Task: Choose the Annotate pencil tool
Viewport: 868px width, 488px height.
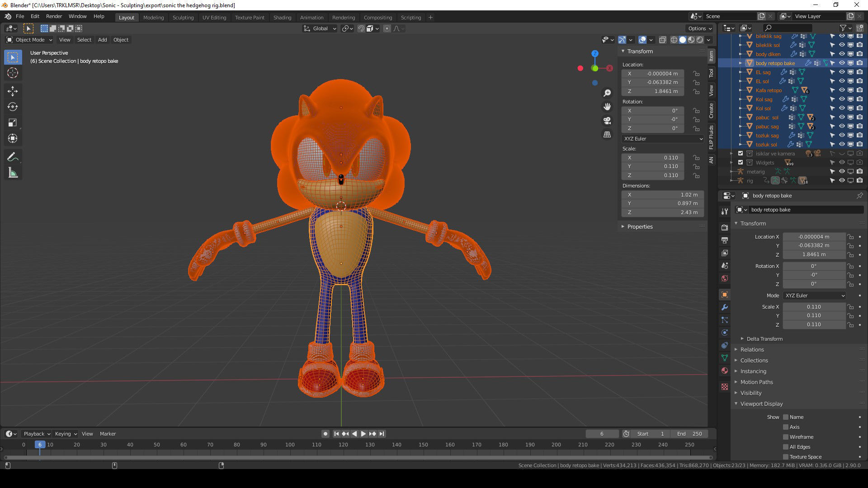Action: pos(13,157)
